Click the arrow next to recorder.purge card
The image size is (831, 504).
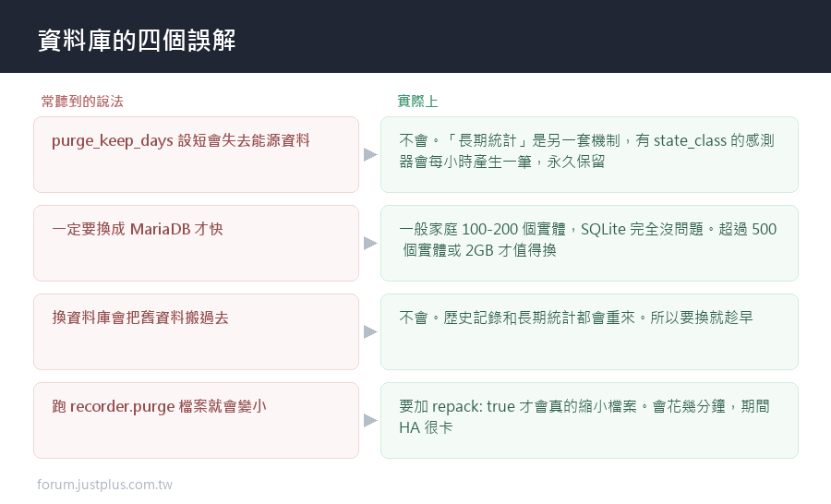pos(370,420)
